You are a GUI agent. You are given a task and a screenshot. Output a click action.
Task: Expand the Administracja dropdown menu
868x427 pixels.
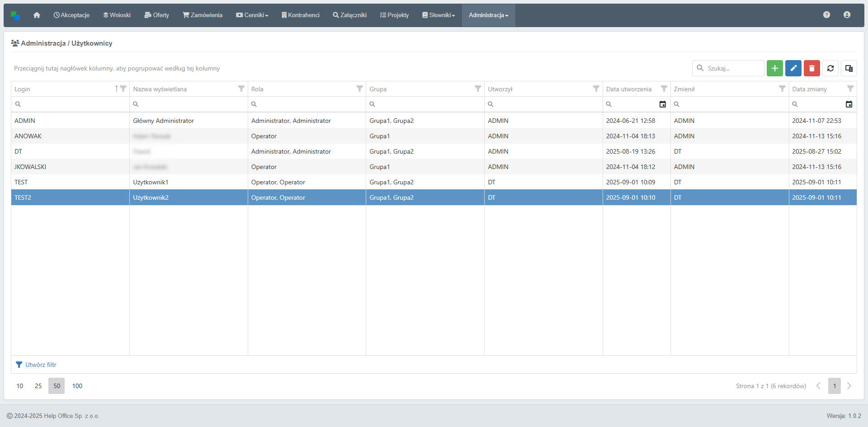pos(488,15)
